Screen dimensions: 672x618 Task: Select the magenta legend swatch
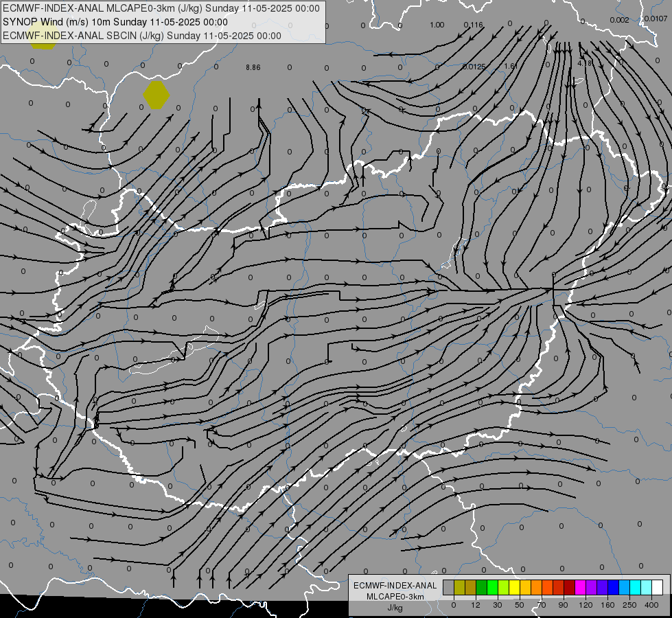(581, 587)
